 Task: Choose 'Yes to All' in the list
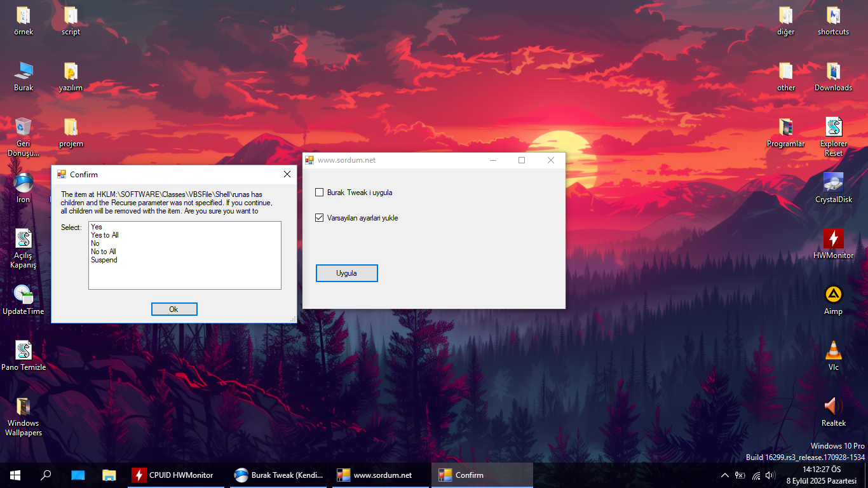(105, 235)
